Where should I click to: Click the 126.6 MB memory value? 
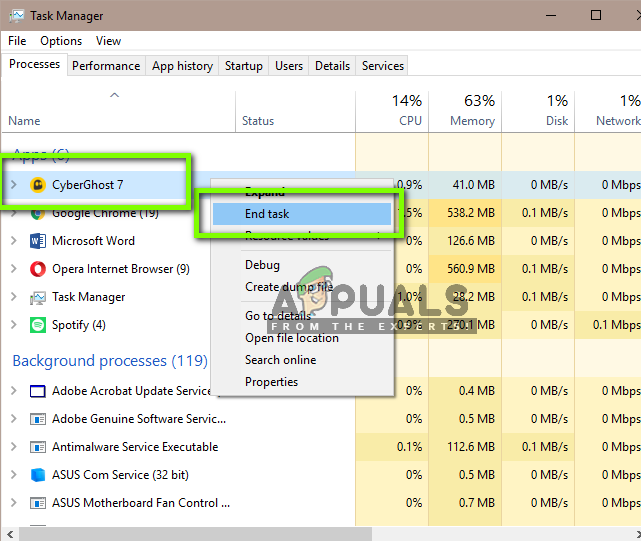tap(471, 241)
